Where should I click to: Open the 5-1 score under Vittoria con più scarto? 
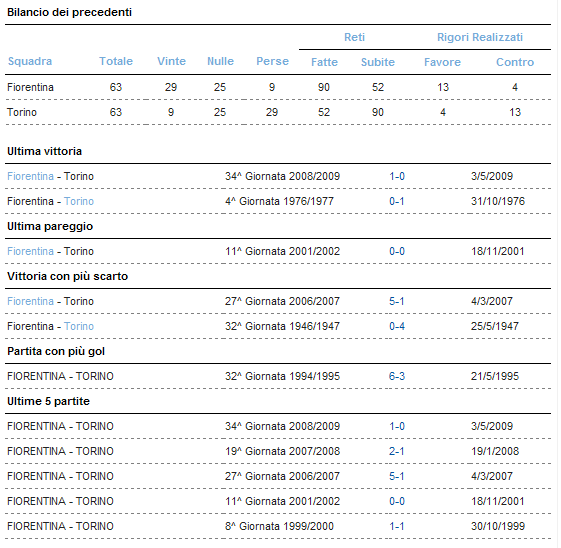pyautogui.click(x=397, y=302)
